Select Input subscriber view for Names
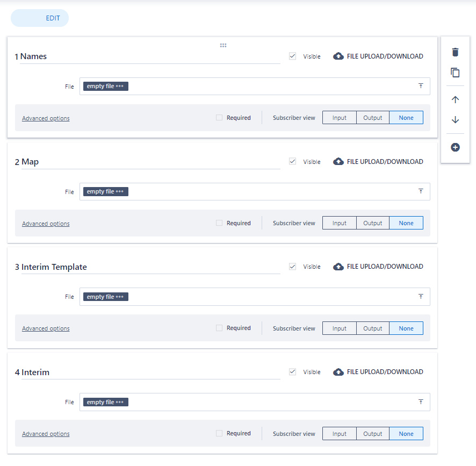476x466 pixels. point(339,117)
